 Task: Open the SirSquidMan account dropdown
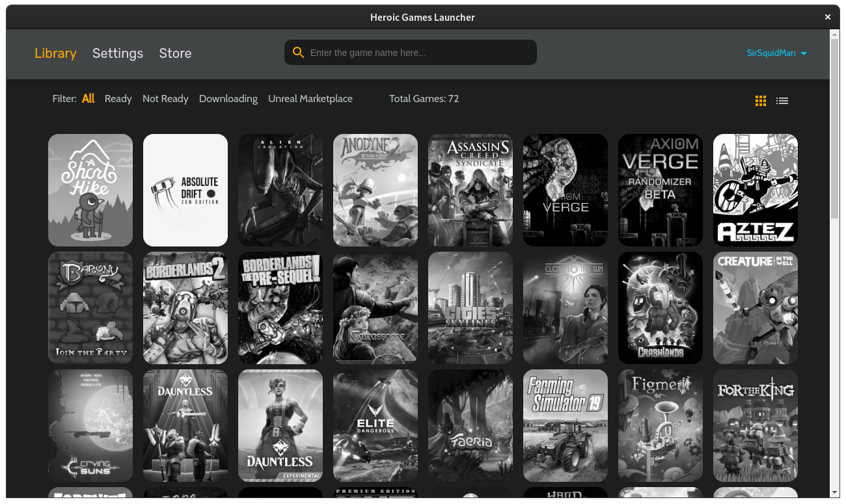pos(777,53)
